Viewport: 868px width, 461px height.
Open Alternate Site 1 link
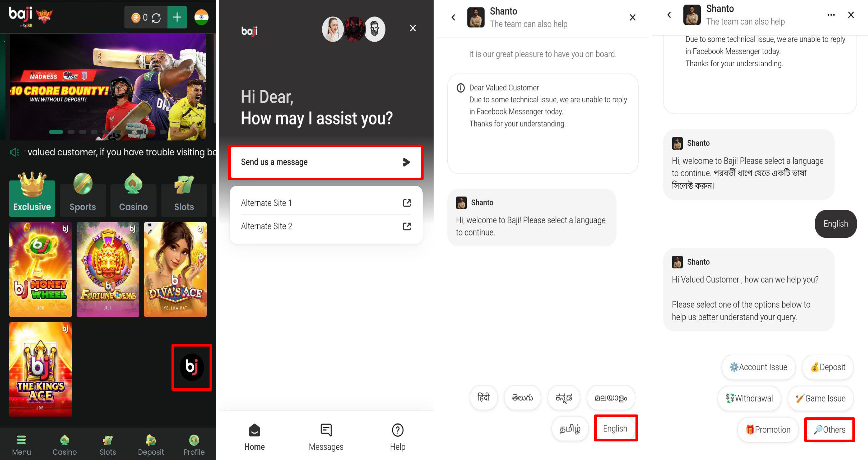(326, 203)
